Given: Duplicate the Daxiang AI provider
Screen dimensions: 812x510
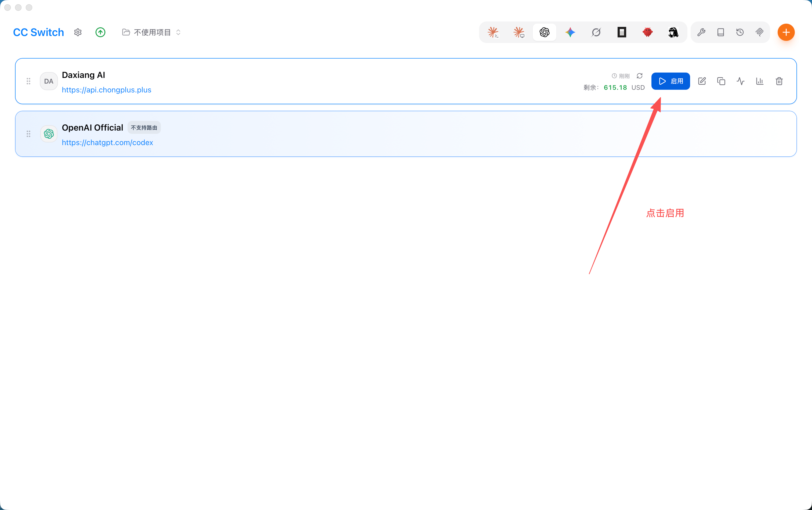Looking at the screenshot, I should coord(721,81).
